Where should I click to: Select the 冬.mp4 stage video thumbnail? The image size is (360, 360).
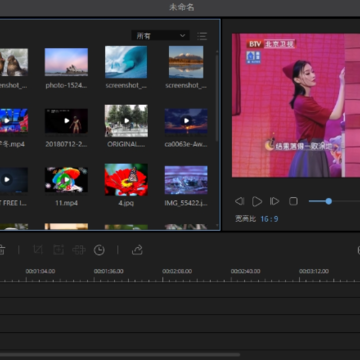coord(14,120)
